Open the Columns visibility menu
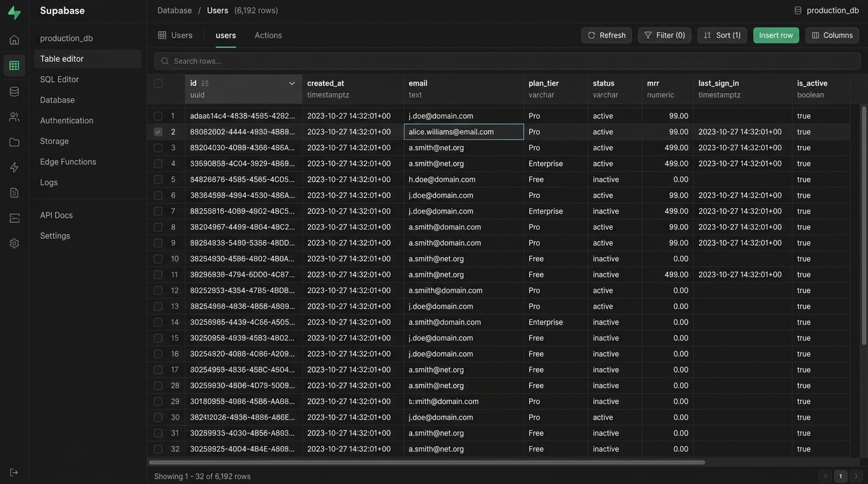This screenshot has height=484, width=868. pos(832,35)
